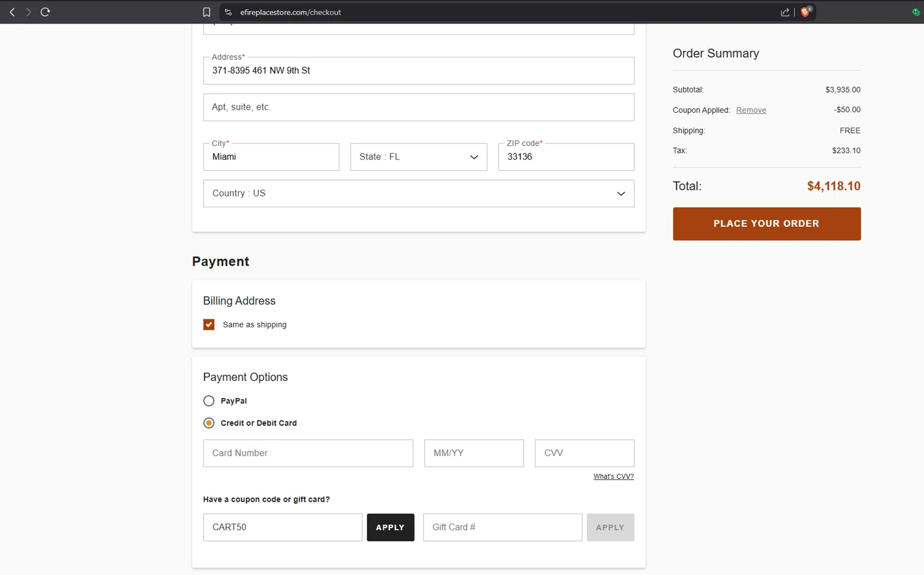Reload the checkout page
Viewport: 924px width, 575px height.
point(45,12)
